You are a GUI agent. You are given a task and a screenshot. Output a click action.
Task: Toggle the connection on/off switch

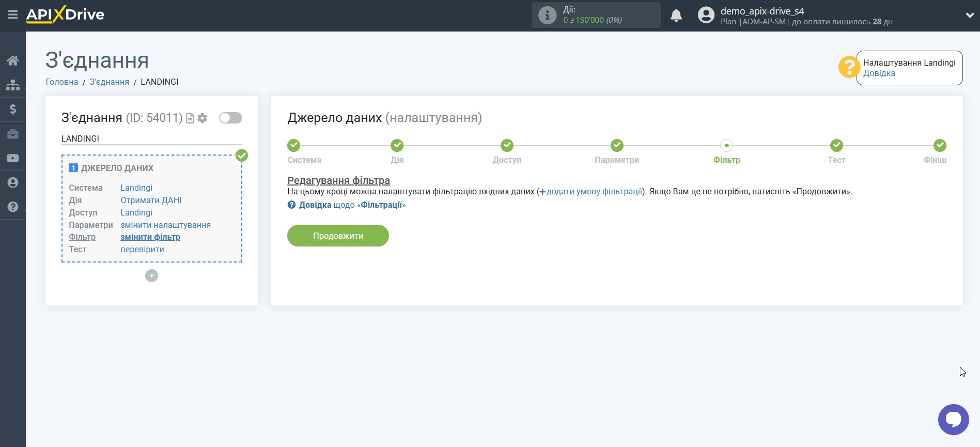(230, 118)
